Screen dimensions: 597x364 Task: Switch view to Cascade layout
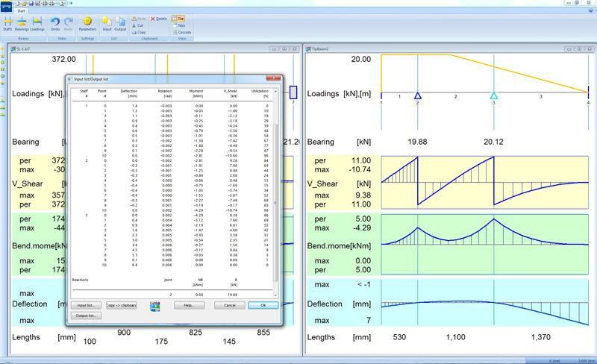pos(182,32)
